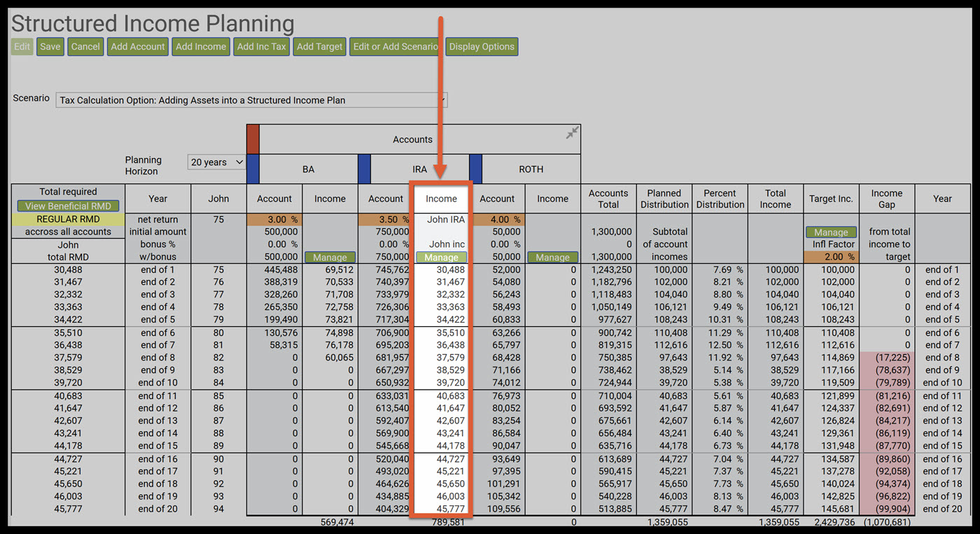The height and width of the screenshot is (534, 980).
Task: Click the blue color swatch beside IRA
Action: 364,169
